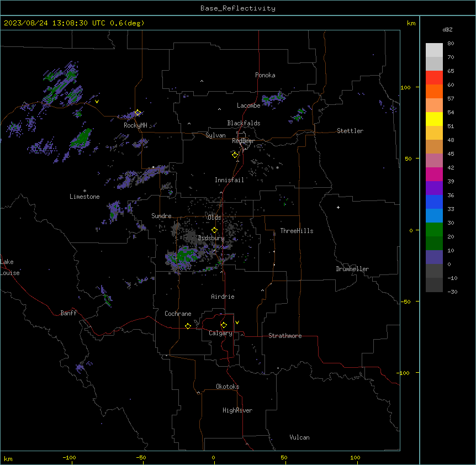Click the ThreeHills town label
476x465 pixels.
(297, 231)
